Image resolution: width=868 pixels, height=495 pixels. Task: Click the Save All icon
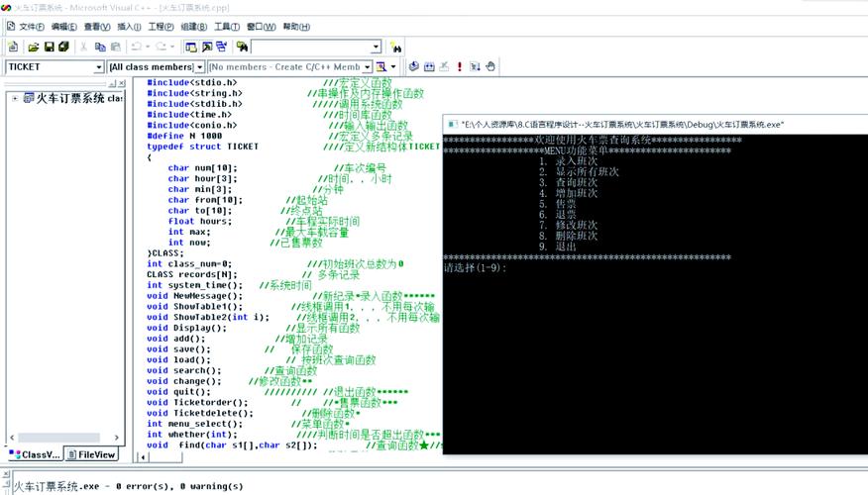tap(63, 47)
